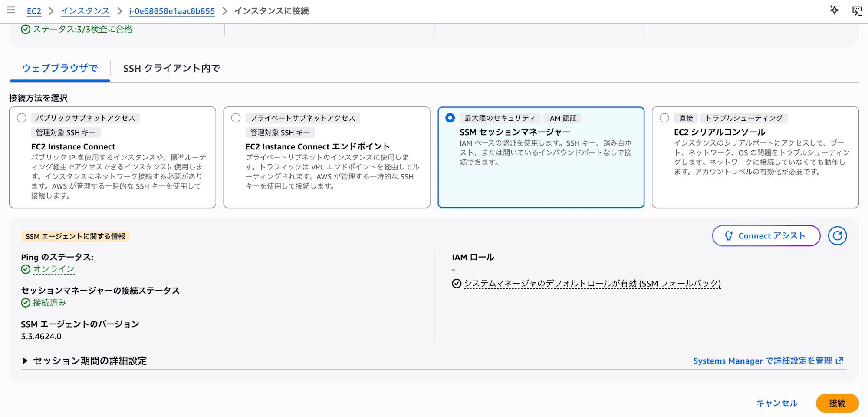Select SSM セッションマネージャー radio button
Image resolution: width=868 pixels, height=417 pixels.
pos(450,118)
